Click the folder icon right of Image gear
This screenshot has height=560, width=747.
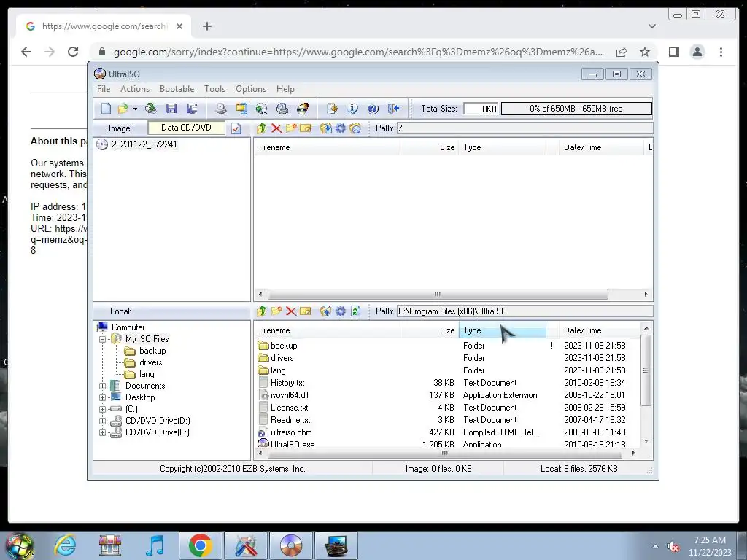pyautogui.click(x=355, y=128)
